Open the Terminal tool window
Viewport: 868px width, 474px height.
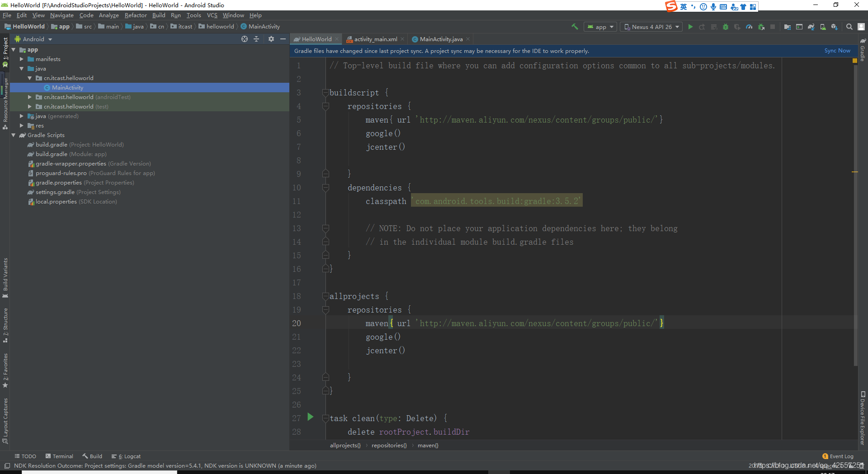point(59,456)
